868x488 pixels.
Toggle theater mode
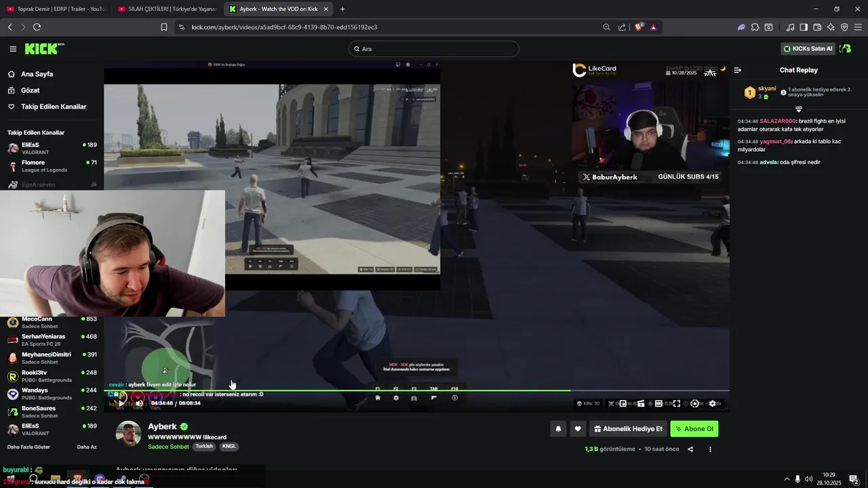click(658, 403)
